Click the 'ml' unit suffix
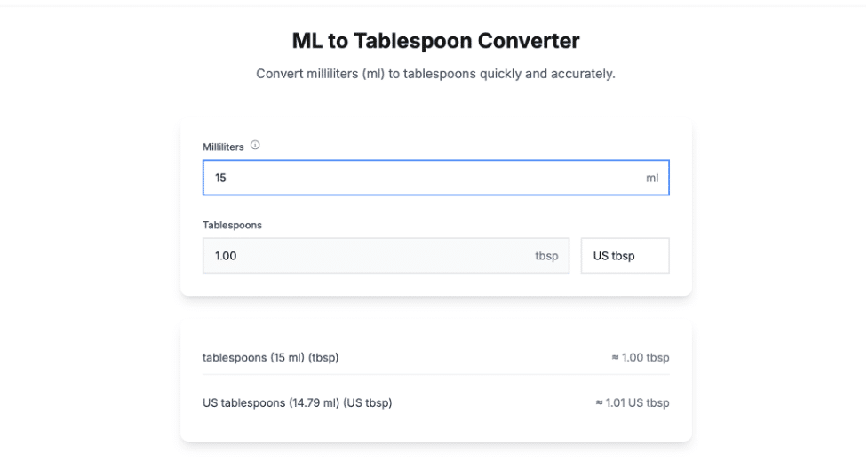868x462 pixels. point(652,179)
